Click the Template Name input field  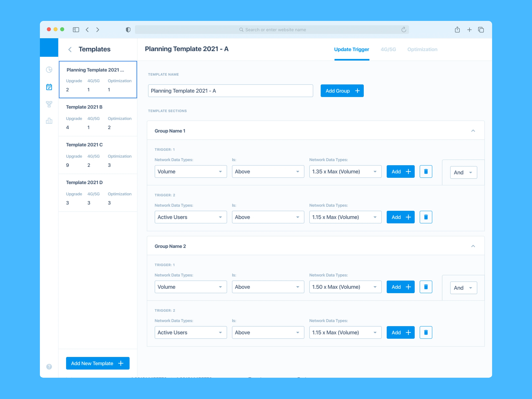230,91
